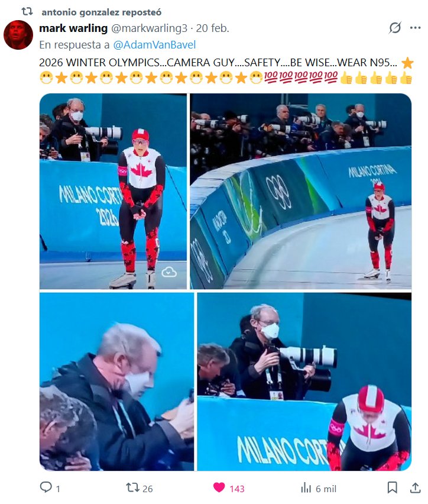View analytics with the 6 mil views icon
Screen dimensions: 428x504
coord(306,488)
